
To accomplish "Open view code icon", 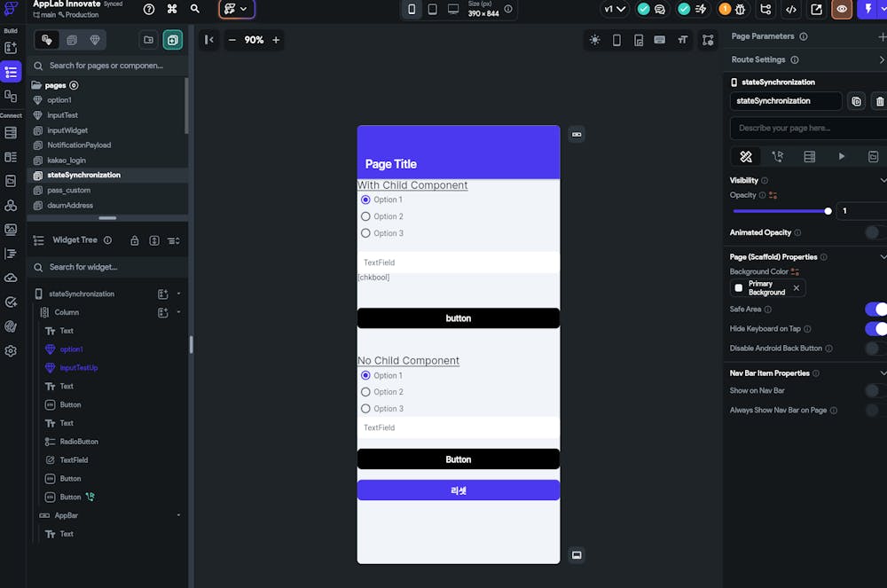I will coord(791,9).
